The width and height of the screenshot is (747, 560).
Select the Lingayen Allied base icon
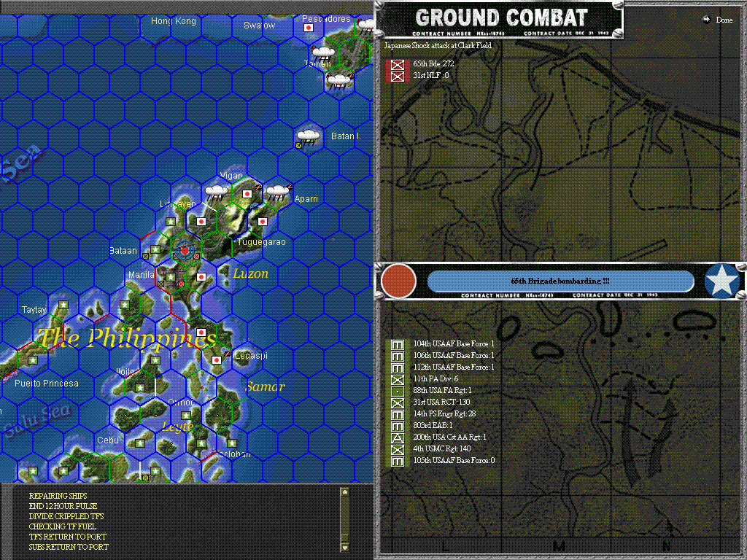[171, 222]
